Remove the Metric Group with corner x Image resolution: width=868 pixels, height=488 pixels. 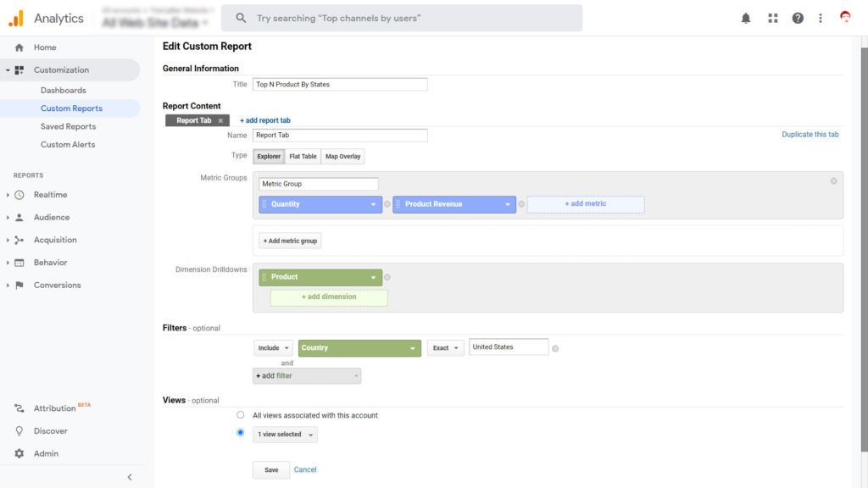[x=834, y=181]
